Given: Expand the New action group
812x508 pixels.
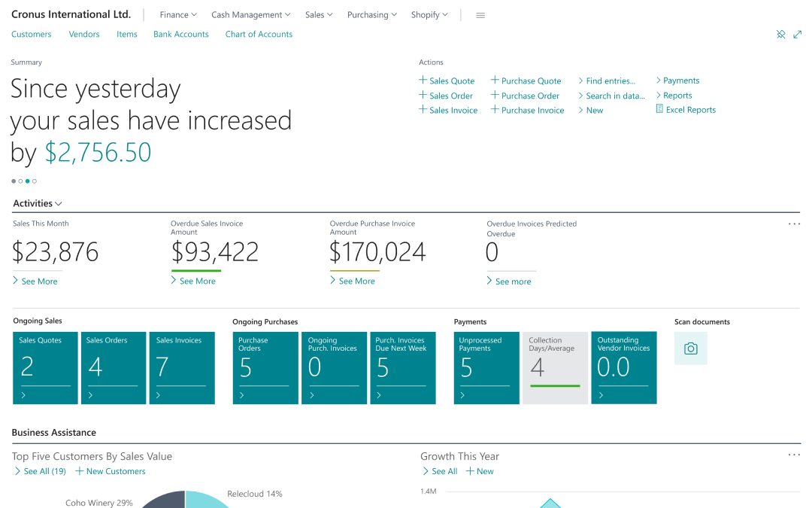Looking at the screenshot, I should click(x=591, y=110).
